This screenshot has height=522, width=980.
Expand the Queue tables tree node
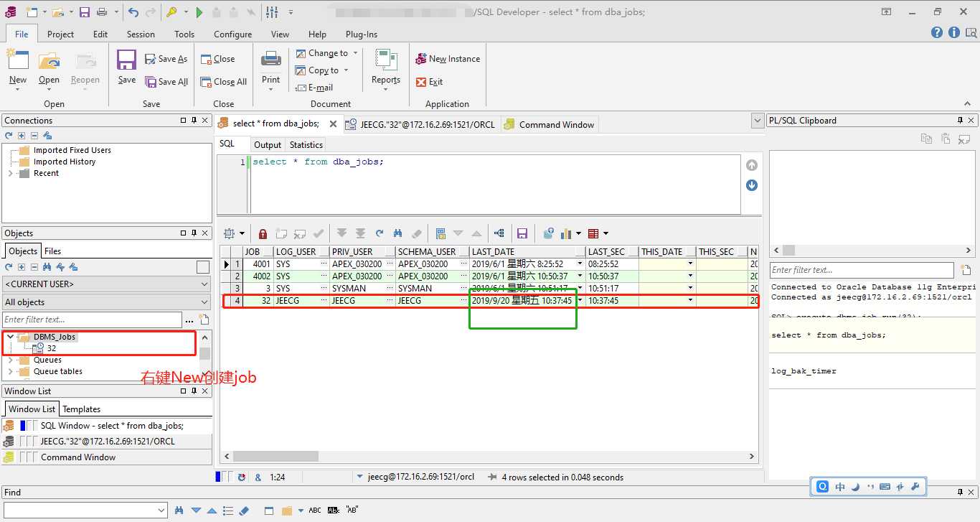pos(11,371)
